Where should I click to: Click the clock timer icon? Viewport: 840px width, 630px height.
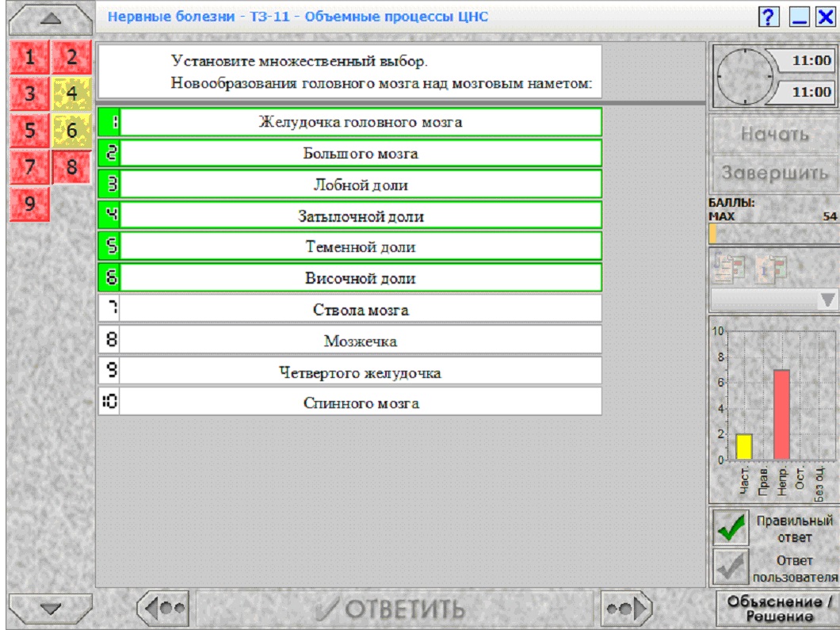tap(745, 76)
